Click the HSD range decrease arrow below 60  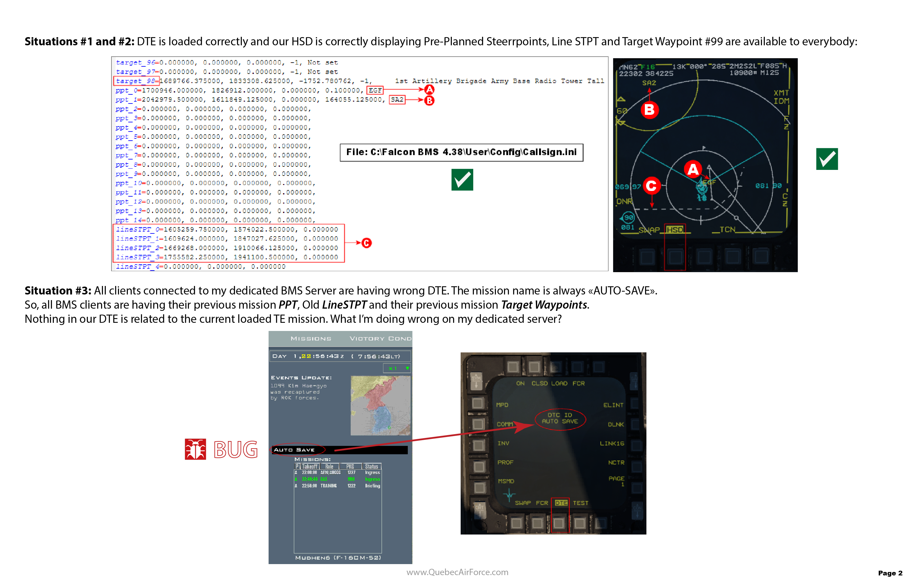point(621,123)
